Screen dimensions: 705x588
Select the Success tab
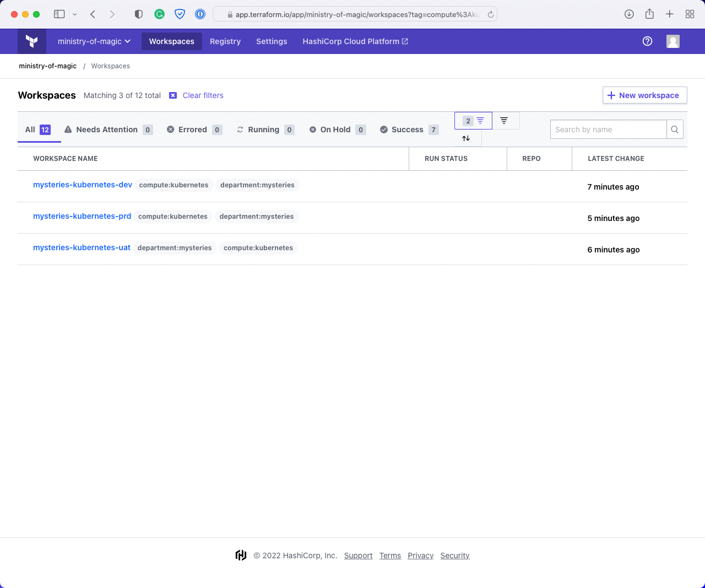[x=409, y=130]
